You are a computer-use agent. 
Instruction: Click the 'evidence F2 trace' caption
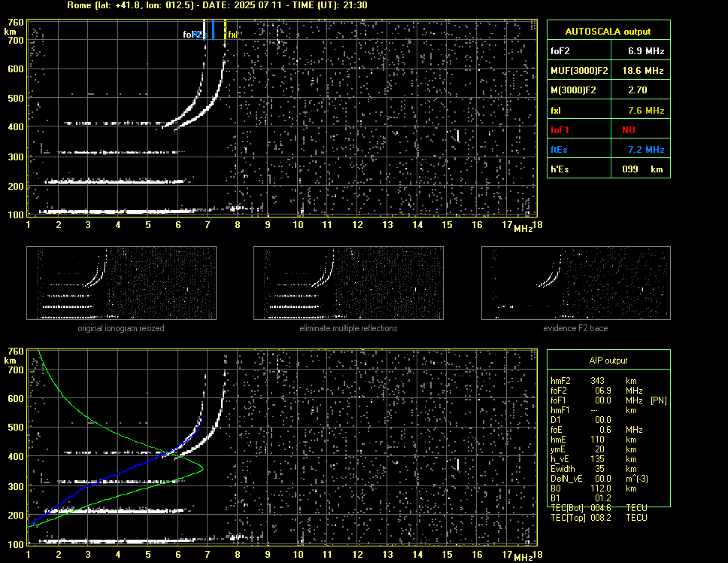pos(576,328)
